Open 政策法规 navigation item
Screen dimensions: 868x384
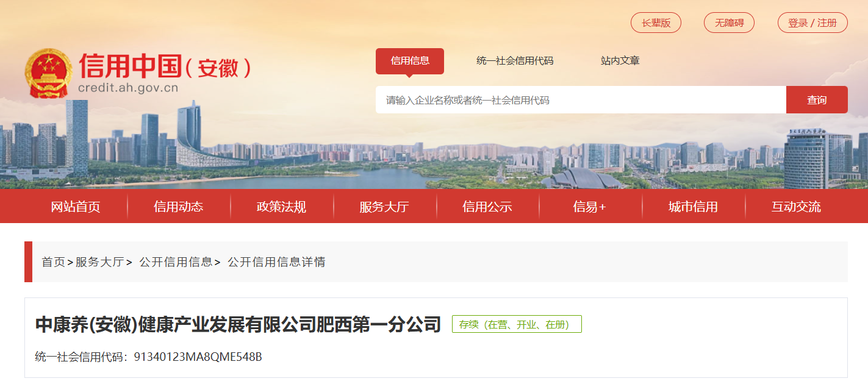(x=281, y=207)
